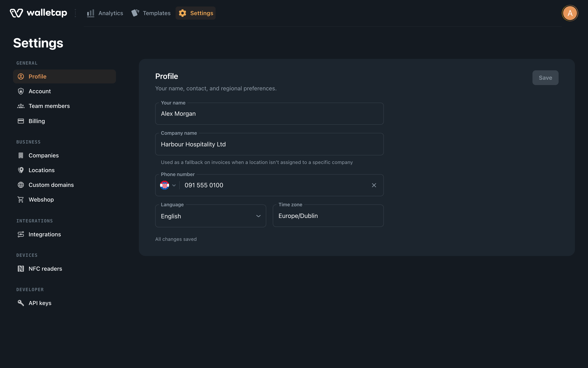588x368 pixels.
Task: Click the Templates cards icon
Action: tap(135, 13)
